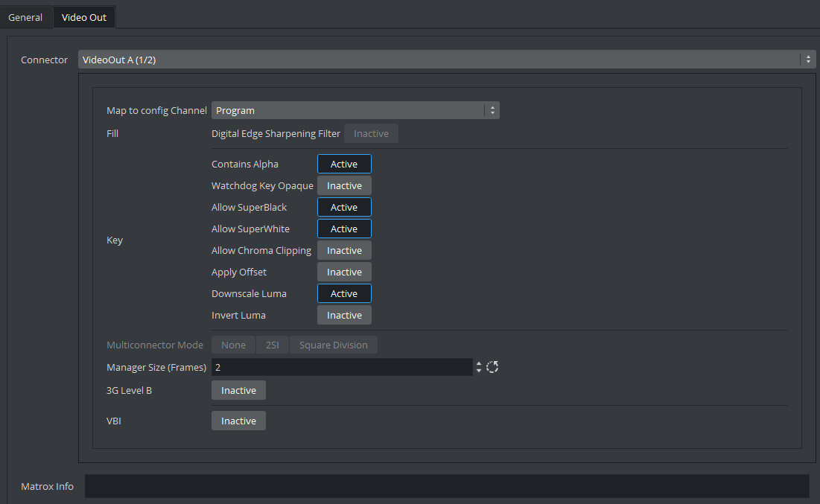Turn off Downscale Luma
820x504 pixels.
344,293
